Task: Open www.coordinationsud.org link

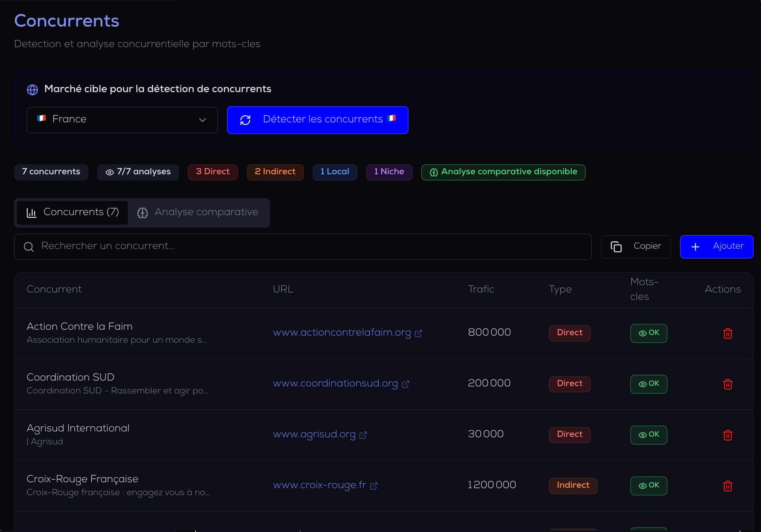Action: coord(336,384)
